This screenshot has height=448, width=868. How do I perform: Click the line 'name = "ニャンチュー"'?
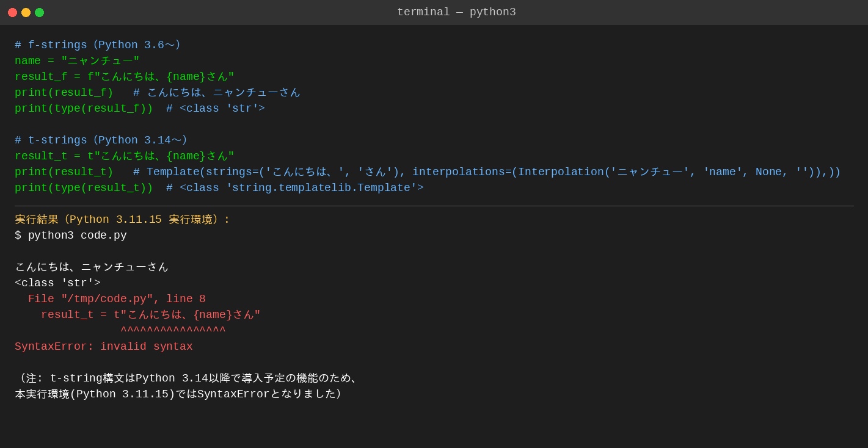point(77,61)
